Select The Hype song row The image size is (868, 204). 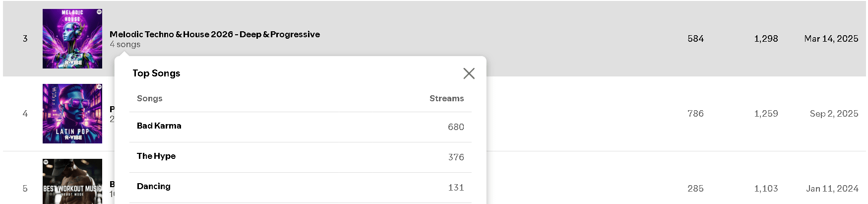(301, 157)
